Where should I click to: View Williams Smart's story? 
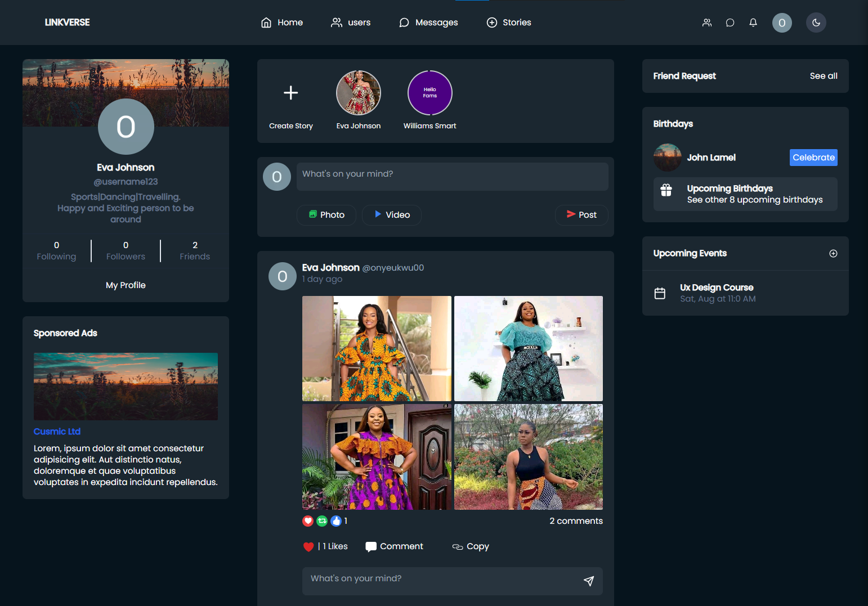(x=429, y=93)
